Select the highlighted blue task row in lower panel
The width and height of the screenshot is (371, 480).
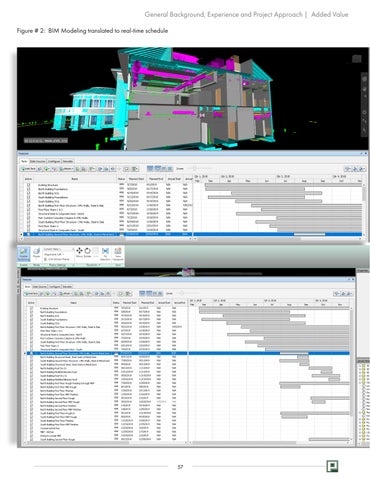(x=188, y=353)
